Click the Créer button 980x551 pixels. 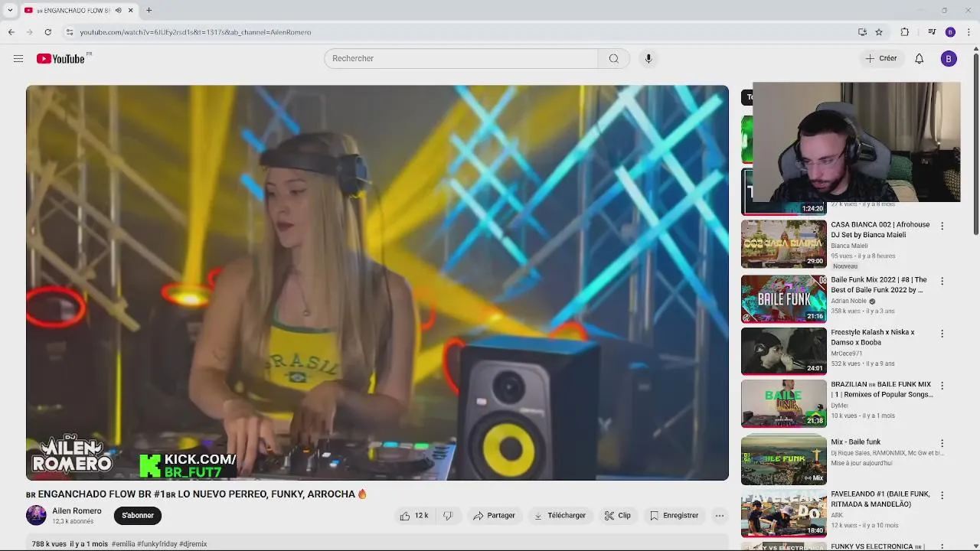click(881, 59)
